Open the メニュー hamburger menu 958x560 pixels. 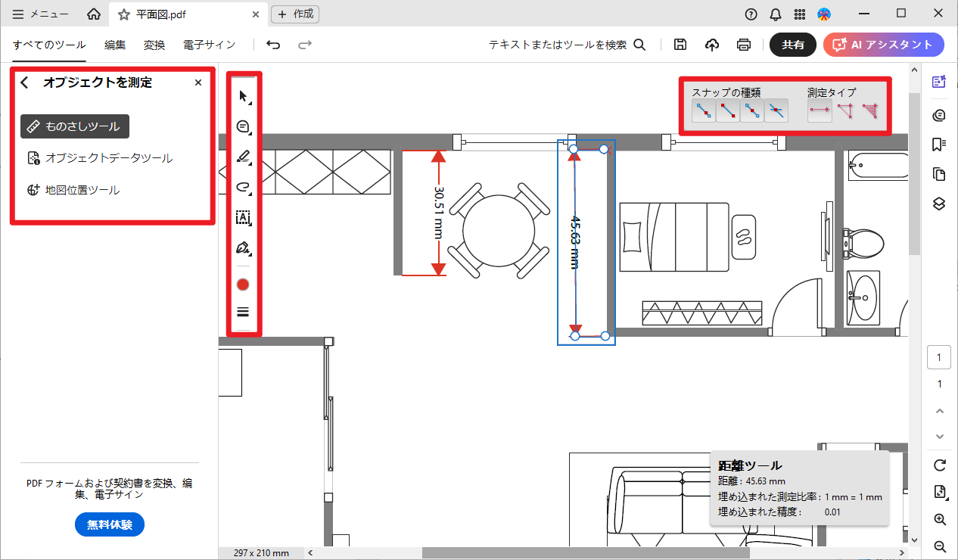click(x=41, y=14)
